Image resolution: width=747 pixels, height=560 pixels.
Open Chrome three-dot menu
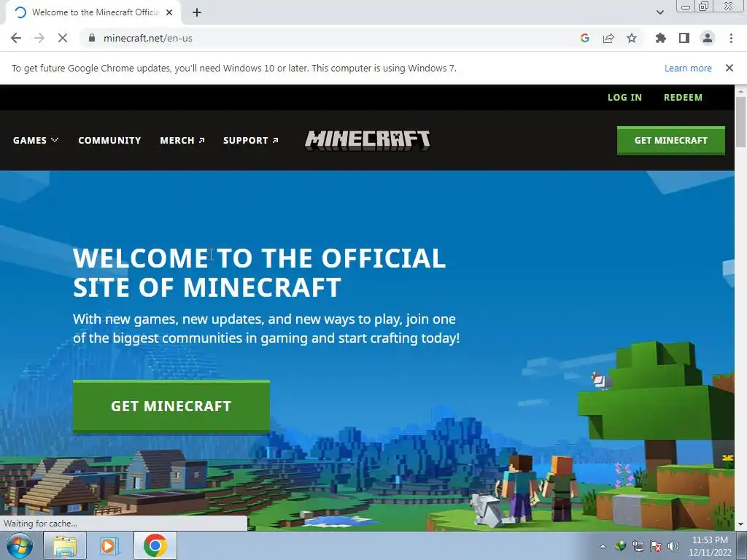(x=731, y=38)
